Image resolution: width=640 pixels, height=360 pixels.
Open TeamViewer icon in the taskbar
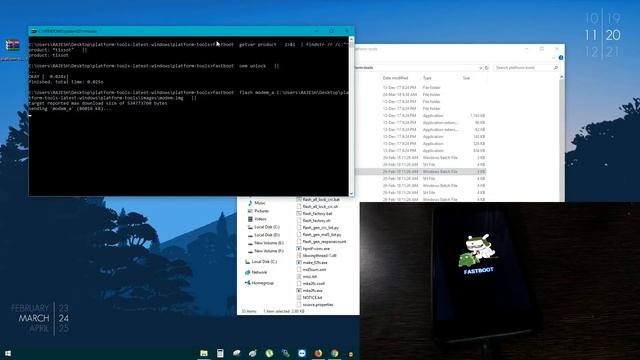click(302, 353)
